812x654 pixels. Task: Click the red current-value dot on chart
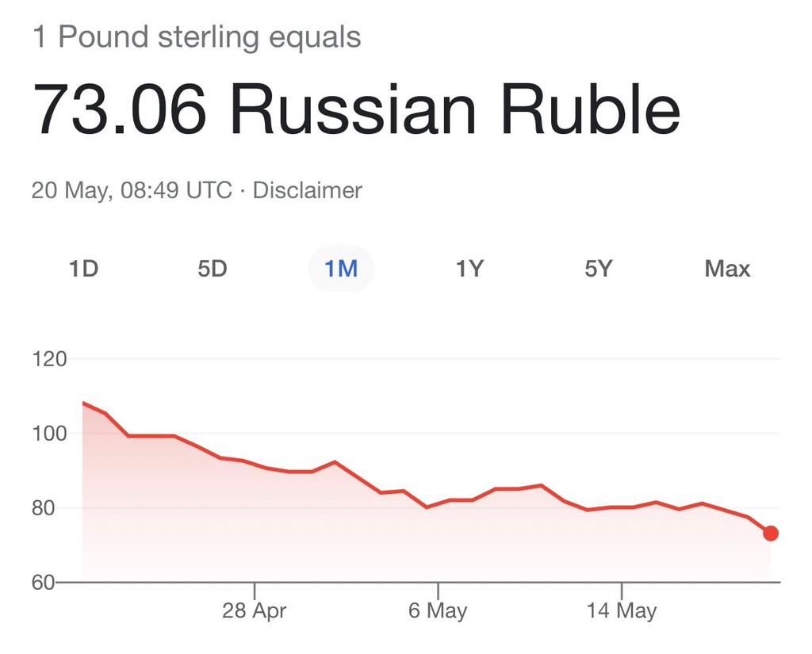pyautogui.click(x=771, y=533)
